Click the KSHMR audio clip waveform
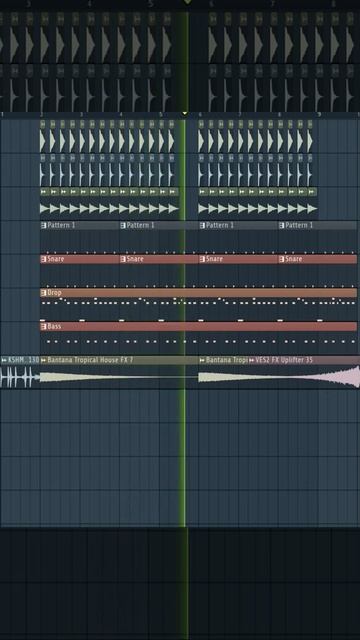 [x=20, y=377]
